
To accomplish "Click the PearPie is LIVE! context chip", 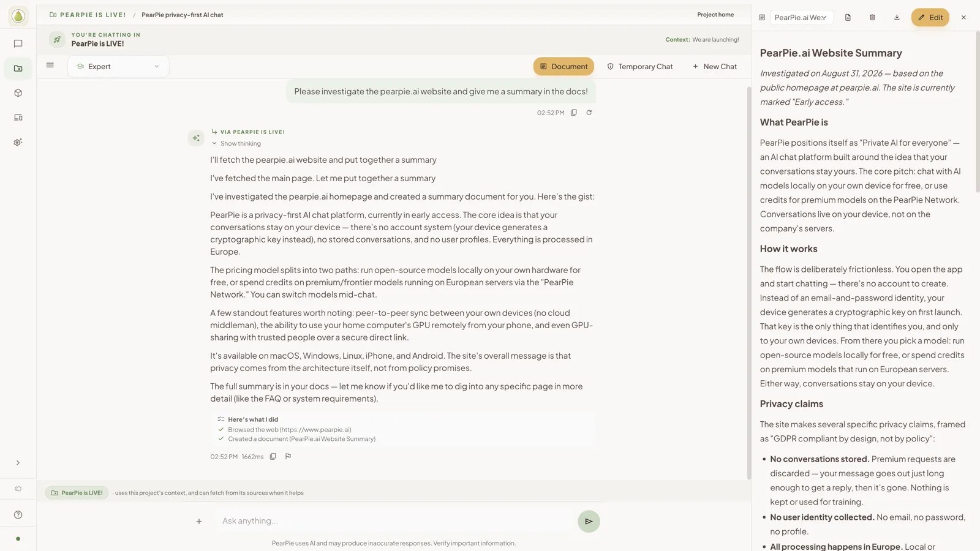I will [x=77, y=493].
